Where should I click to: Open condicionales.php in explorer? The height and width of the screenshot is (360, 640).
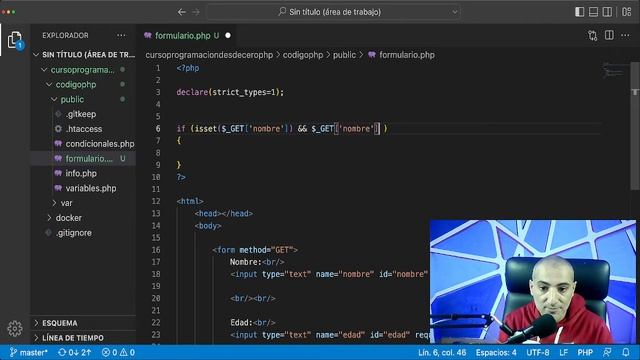(x=100, y=144)
